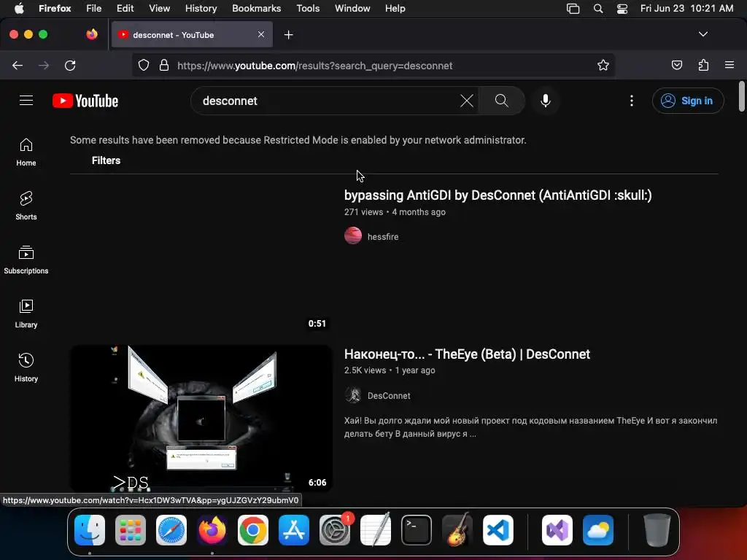Run search with the magnifier button
This screenshot has height=560, width=747.
tap(502, 101)
